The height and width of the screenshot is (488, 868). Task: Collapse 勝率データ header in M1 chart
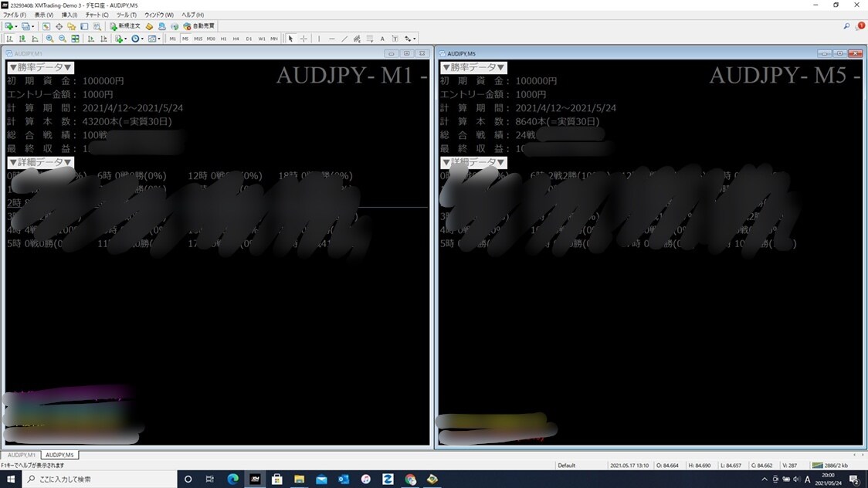[x=40, y=67]
